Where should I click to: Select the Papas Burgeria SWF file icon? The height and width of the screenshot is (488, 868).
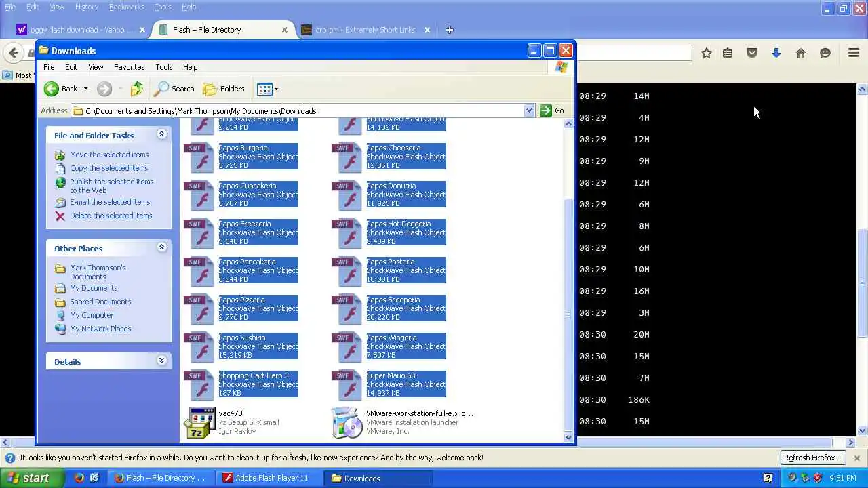point(199,157)
